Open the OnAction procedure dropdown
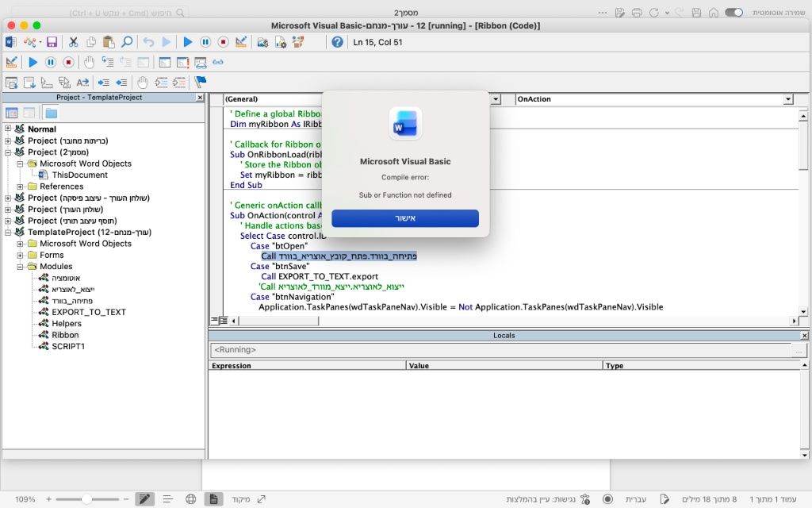The image size is (812, 508). (x=788, y=99)
